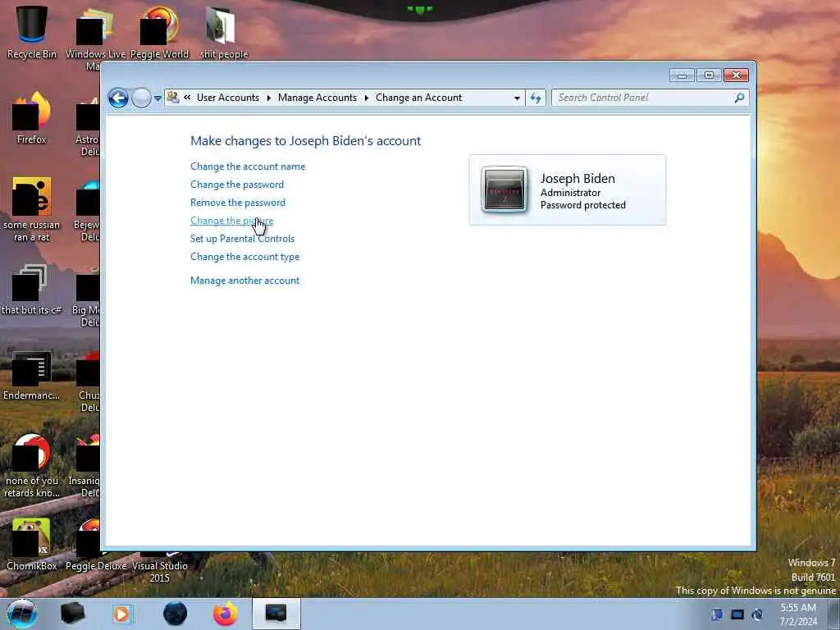Open the 'none of you' desktop icon
The width and height of the screenshot is (840, 630).
click(x=32, y=465)
